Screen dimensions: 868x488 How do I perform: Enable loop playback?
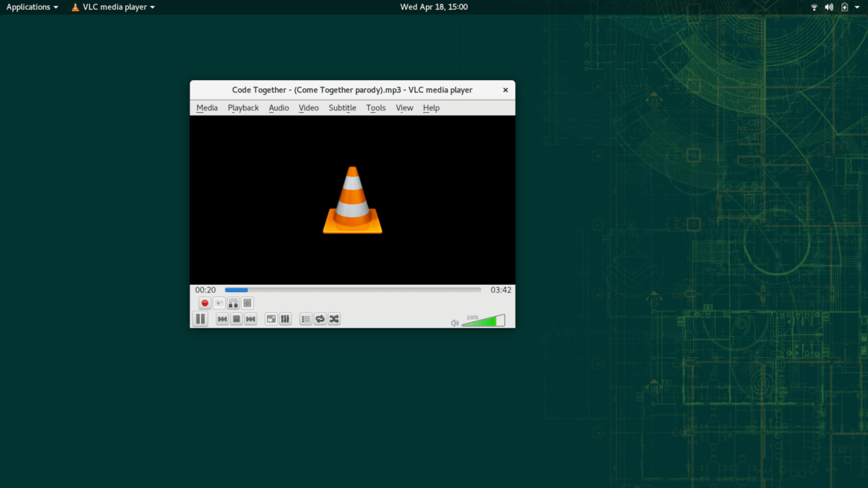pos(320,319)
